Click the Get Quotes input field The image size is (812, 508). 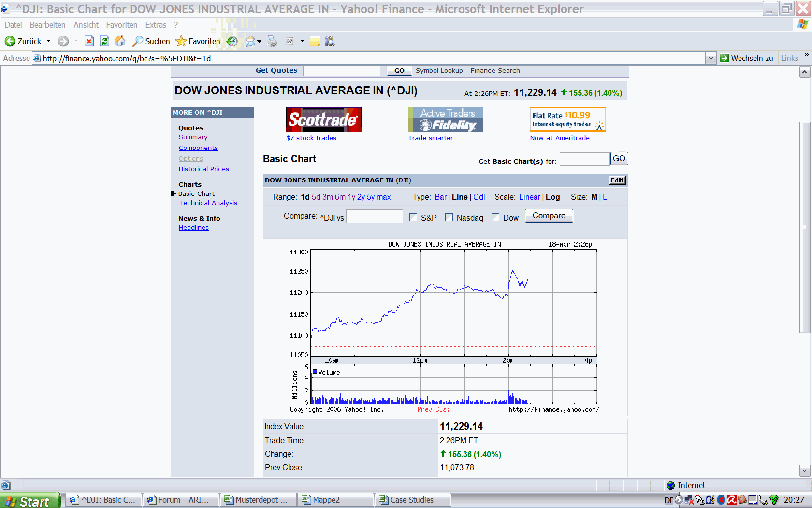[x=342, y=71]
